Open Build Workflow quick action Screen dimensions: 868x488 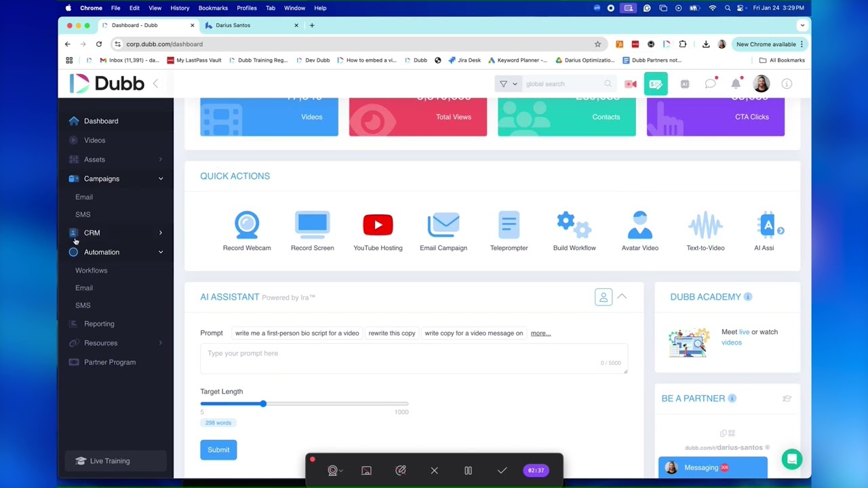click(574, 231)
